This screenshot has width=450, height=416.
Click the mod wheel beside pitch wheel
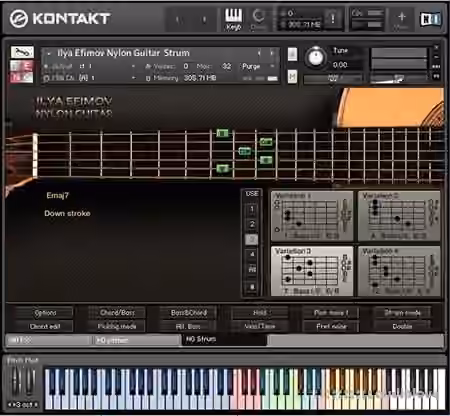pyautogui.click(x=30, y=382)
